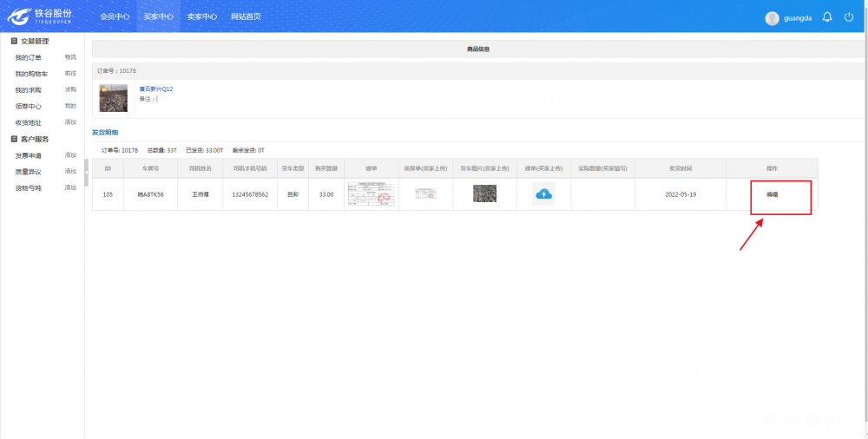Viewport: 868px width, 439px height.
Task: Open the 磅单 document thumbnail
Action: pyautogui.click(x=371, y=194)
